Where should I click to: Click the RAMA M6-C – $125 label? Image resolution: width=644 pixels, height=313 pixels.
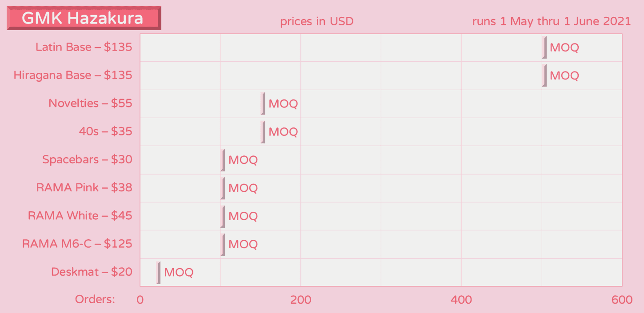pyautogui.click(x=77, y=244)
